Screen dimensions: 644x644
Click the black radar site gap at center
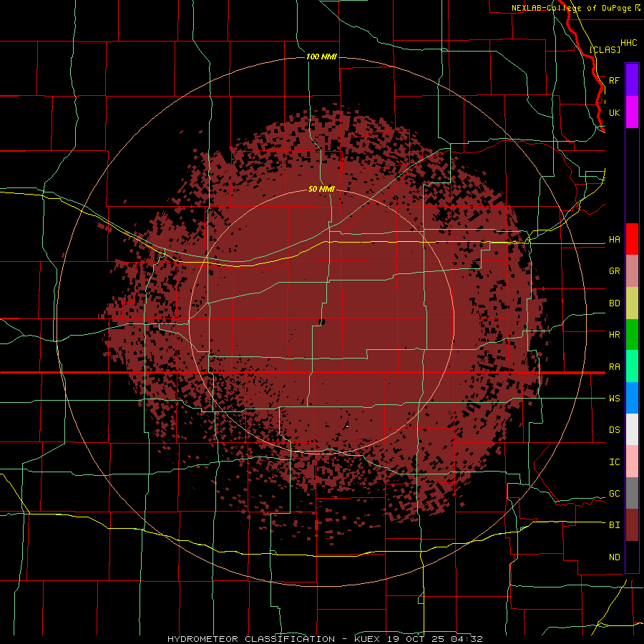(x=321, y=322)
